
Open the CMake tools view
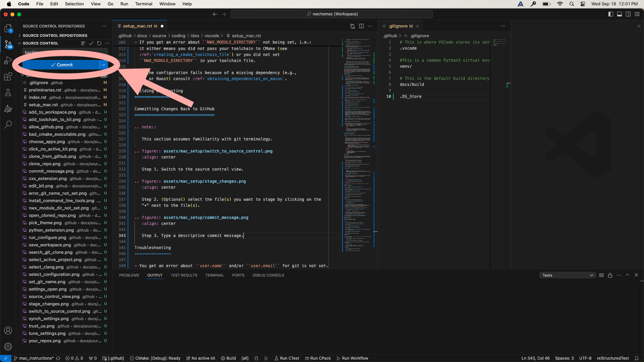[8, 109]
